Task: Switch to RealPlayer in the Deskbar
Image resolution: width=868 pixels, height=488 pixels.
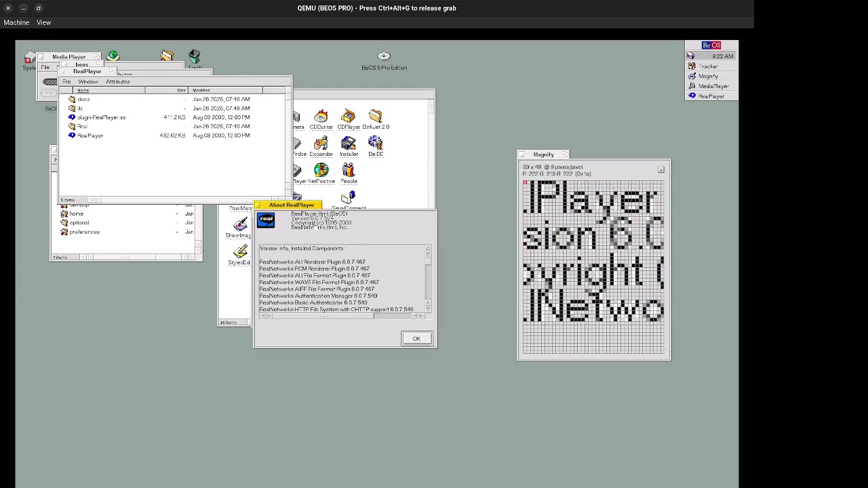Action: tap(711, 96)
